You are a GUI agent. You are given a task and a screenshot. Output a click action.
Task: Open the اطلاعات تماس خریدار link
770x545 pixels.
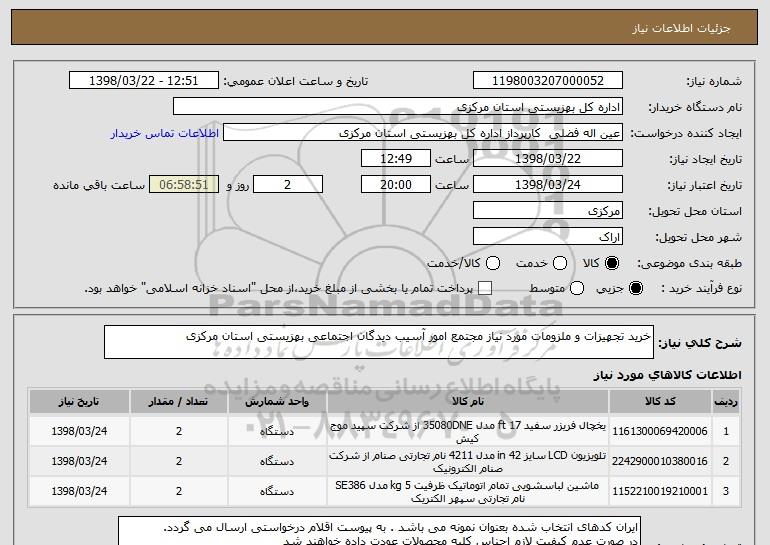tap(165, 133)
